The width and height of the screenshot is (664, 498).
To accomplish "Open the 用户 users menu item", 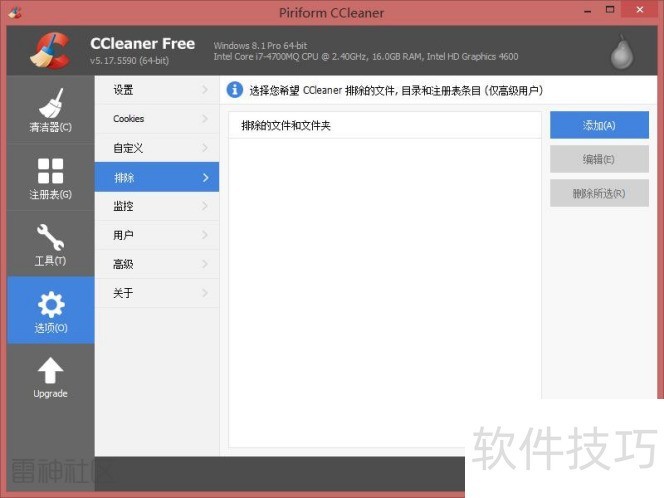I will [x=157, y=235].
